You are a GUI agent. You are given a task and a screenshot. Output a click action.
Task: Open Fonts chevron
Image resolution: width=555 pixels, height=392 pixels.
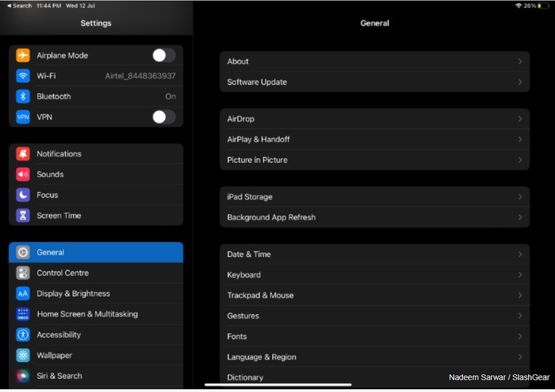pos(520,336)
